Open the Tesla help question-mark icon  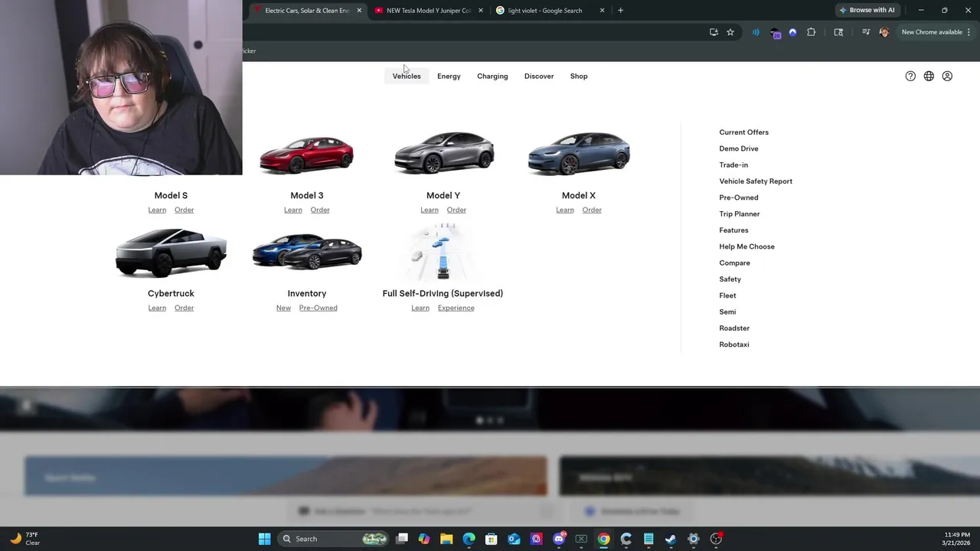(910, 76)
